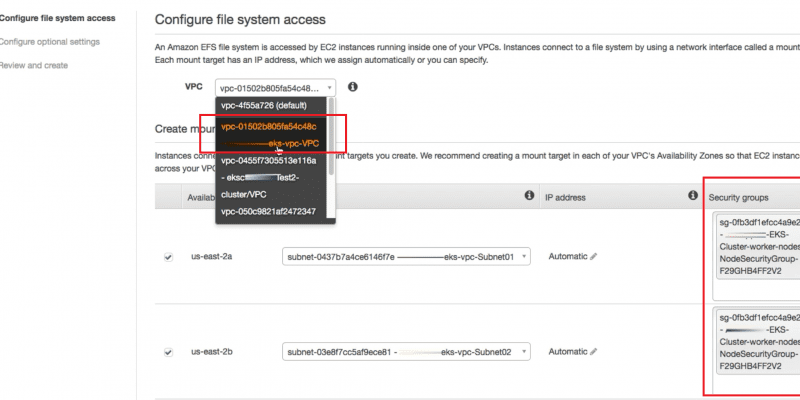The image size is (800, 400).
Task: Collapse the VPC dropdown selector
Action: coord(276,88)
